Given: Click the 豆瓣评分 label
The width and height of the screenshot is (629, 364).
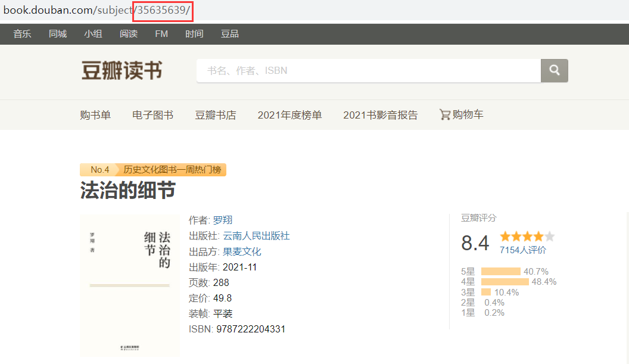Looking at the screenshot, I should tap(478, 218).
